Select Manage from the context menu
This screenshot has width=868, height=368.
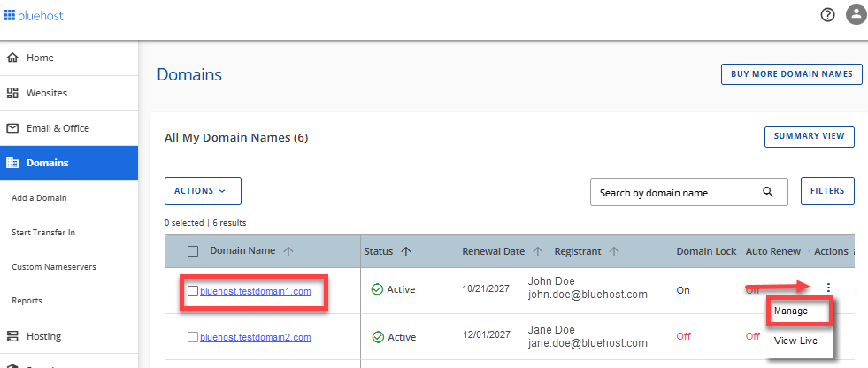tap(790, 311)
